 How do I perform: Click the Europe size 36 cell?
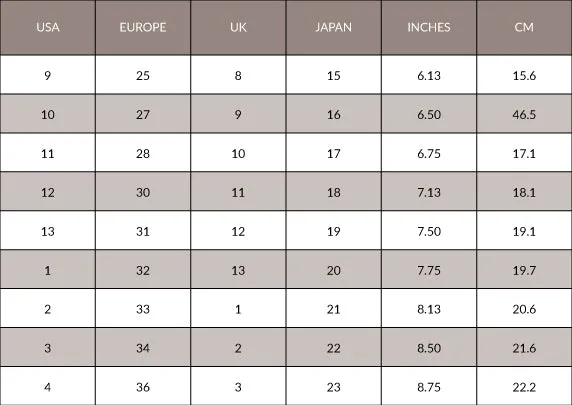pos(143,387)
